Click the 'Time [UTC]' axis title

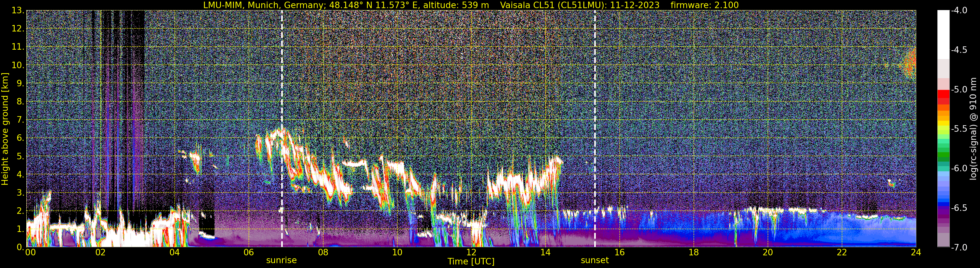(x=471, y=262)
